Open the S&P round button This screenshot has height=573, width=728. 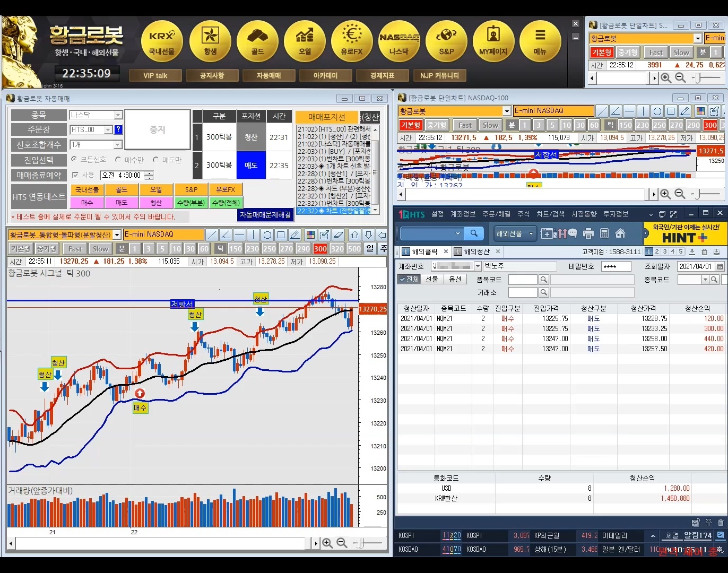tap(446, 41)
